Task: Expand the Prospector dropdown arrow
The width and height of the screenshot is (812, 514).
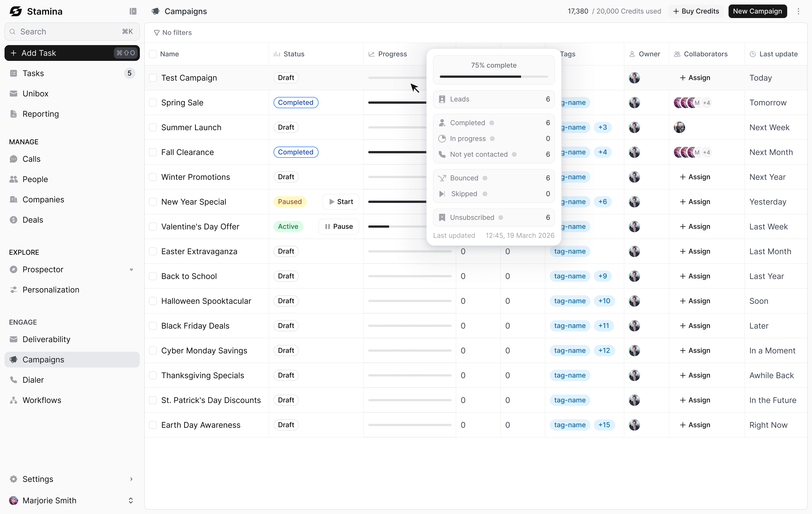Action: coord(131,270)
